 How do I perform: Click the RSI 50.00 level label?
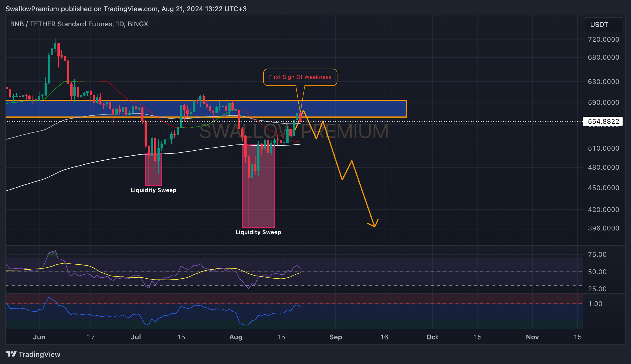(597, 272)
